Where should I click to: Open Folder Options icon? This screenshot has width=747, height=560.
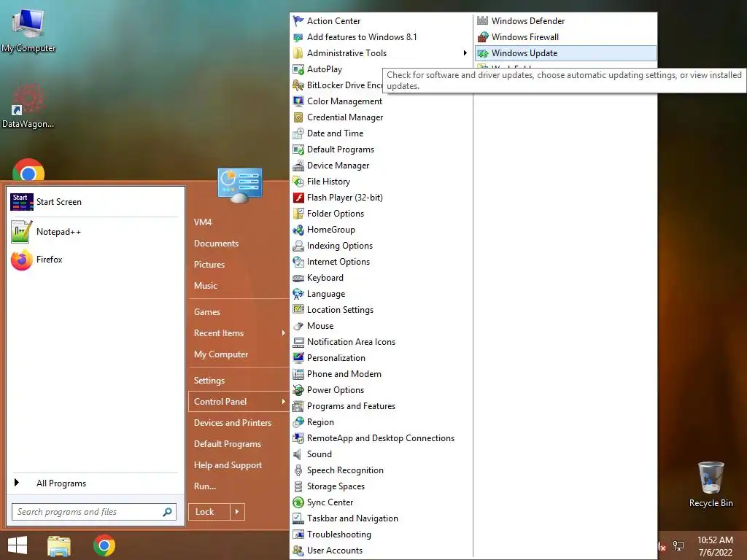(x=298, y=214)
